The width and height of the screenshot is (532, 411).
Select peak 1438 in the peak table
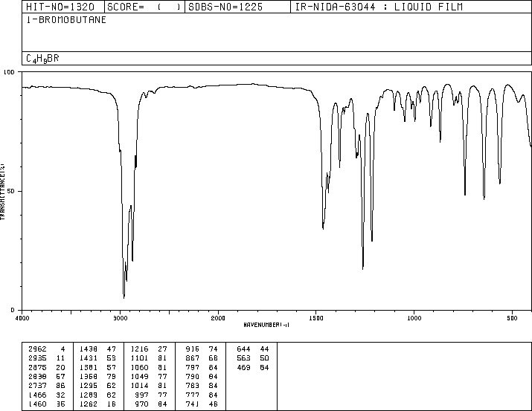pyautogui.click(x=89, y=349)
